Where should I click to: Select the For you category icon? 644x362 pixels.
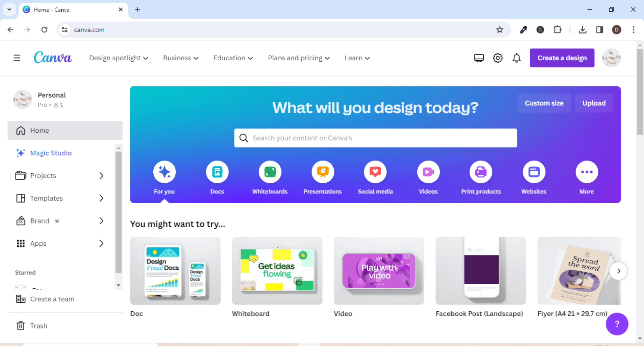click(x=164, y=172)
